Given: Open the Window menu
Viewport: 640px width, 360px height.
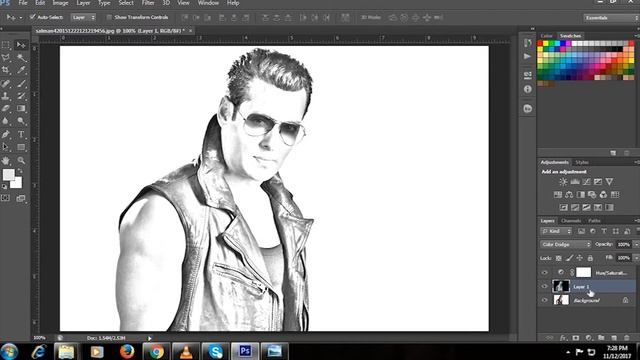Looking at the screenshot, I should [208, 3].
